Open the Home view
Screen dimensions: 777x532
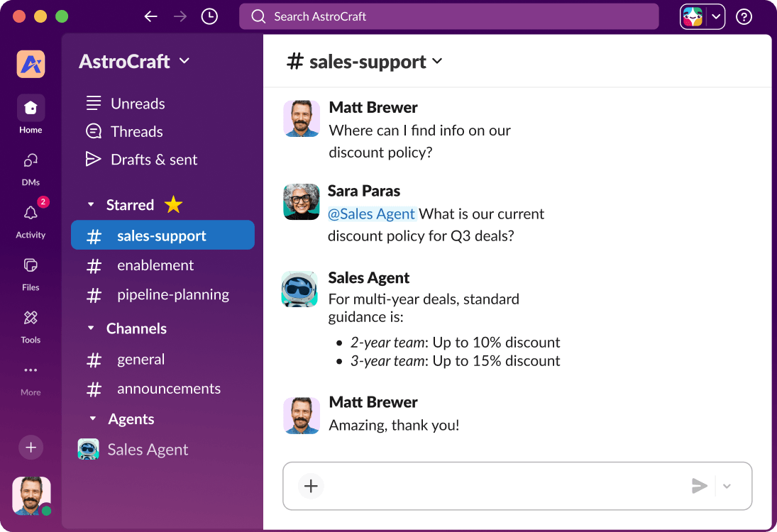coord(30,109)
